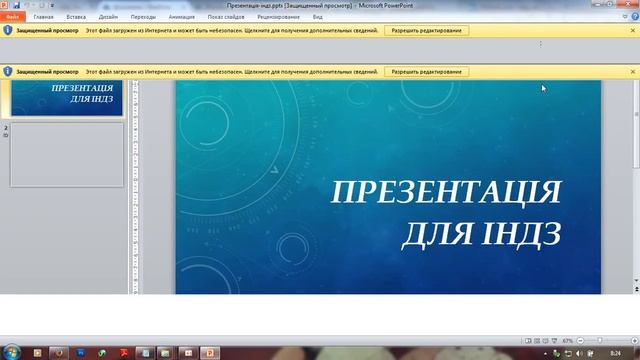The width and height of the screenshot is (640, 360).
Task: Click Разрешить редактирование in the upper yellow bar
Action: [x=427, y=31]
